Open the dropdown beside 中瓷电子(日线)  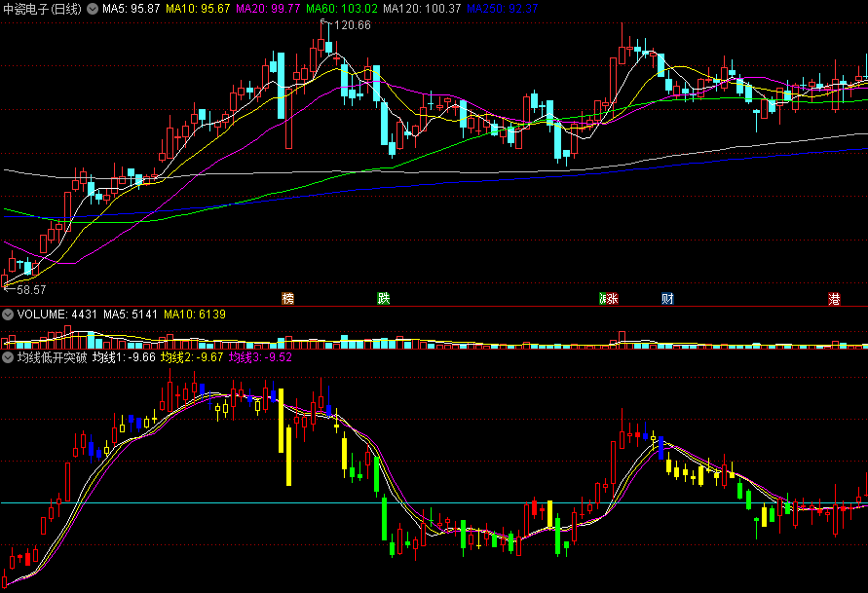tap(93, 9)
